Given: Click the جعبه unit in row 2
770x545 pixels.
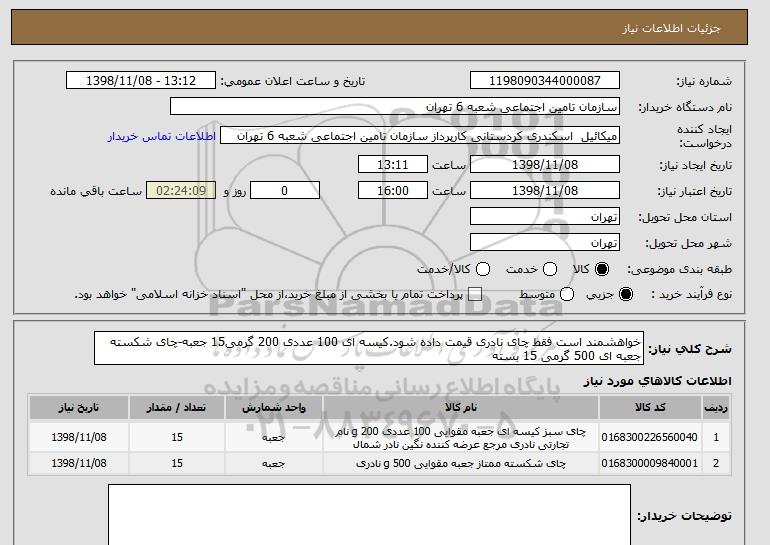Looking at the screenshot, I should [x=274, y=463].
